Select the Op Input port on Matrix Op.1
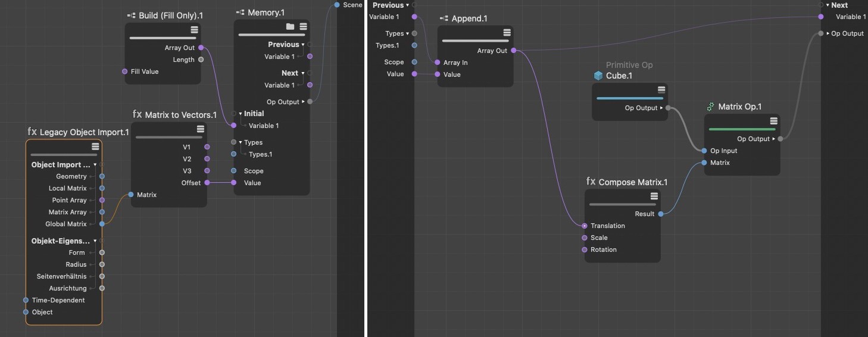 pos(704,151)
